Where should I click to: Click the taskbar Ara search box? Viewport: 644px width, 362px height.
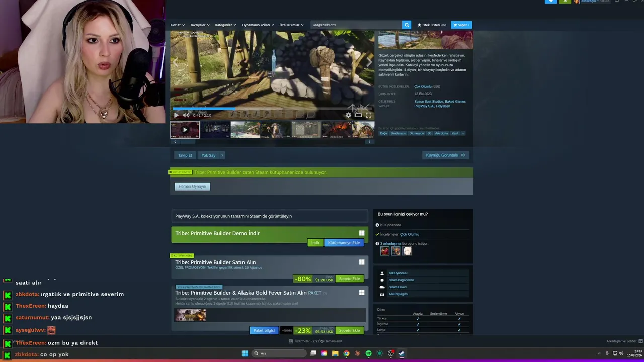[278, 353]
